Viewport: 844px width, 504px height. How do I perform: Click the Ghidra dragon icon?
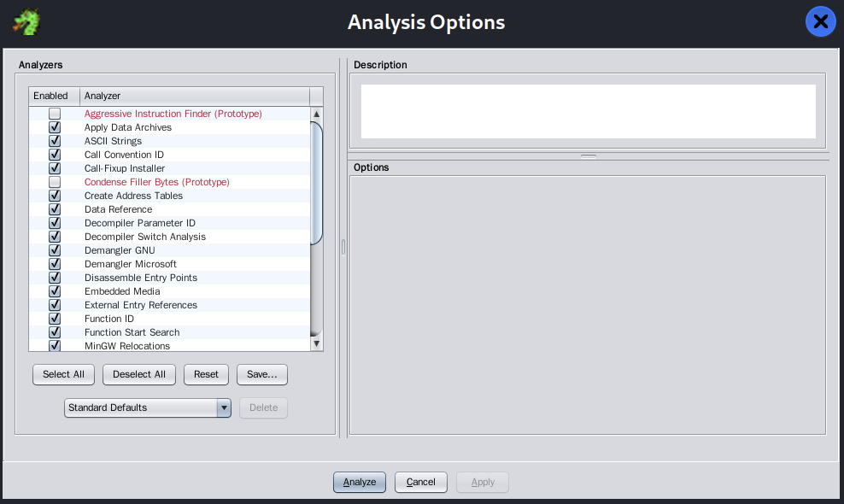(x=26, y=22)
